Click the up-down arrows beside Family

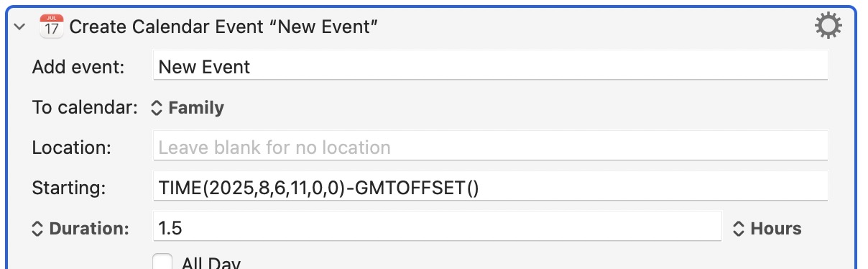pos(157,108)
